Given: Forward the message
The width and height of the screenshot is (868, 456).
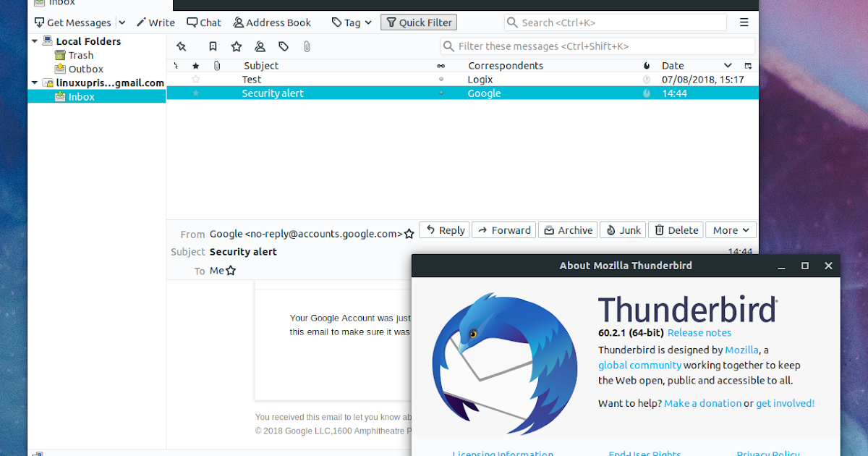Looking at the screenshot, I should coord(503,230).
